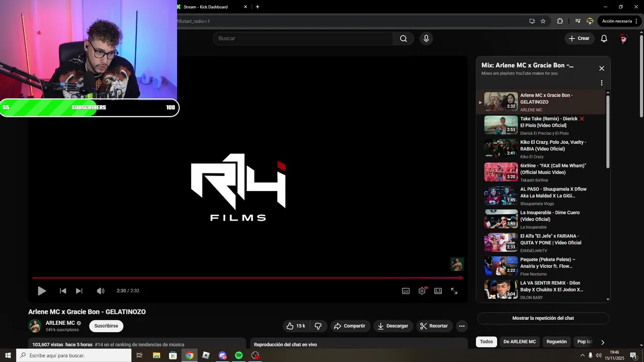This screenshot has height=362, width=644.
Task: Open the YouTube account avatar menu
Action: click(x=624, y=39)
